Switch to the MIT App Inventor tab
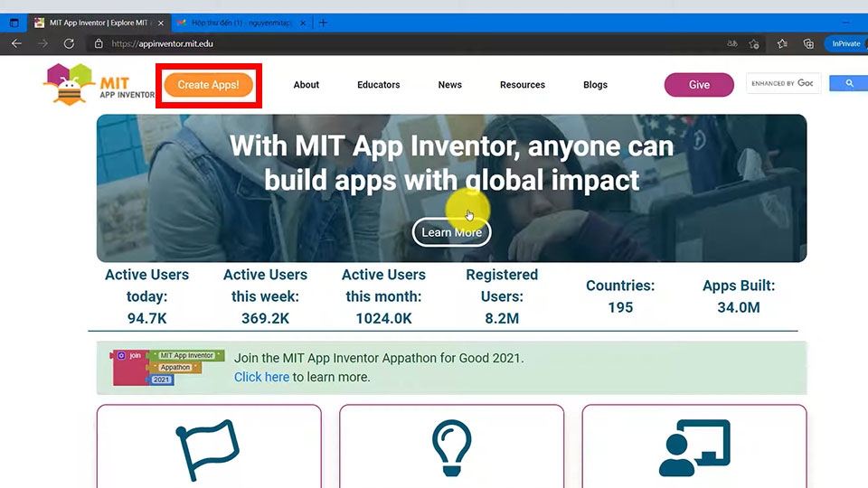The width and height of the screenshot is (868, 488). [99, 23]
